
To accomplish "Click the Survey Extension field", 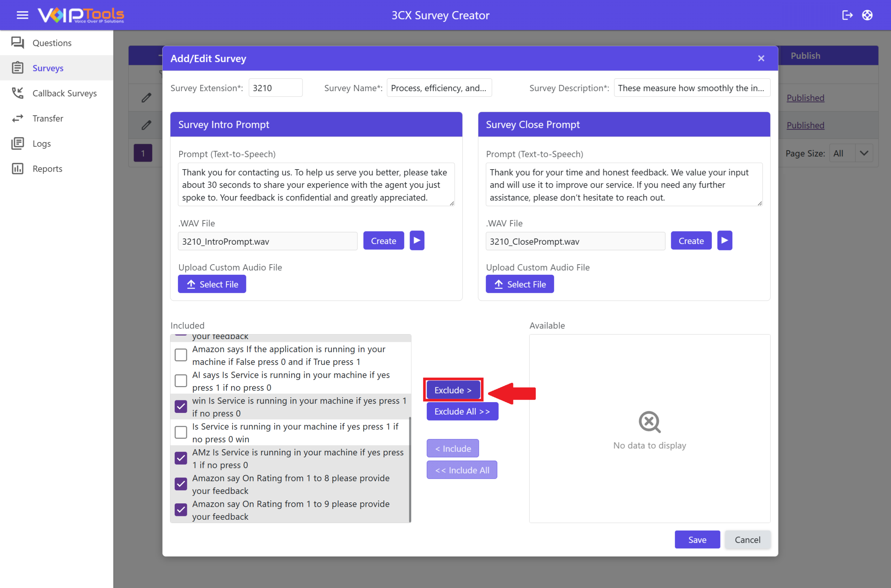I will click(x=276, y=88).
